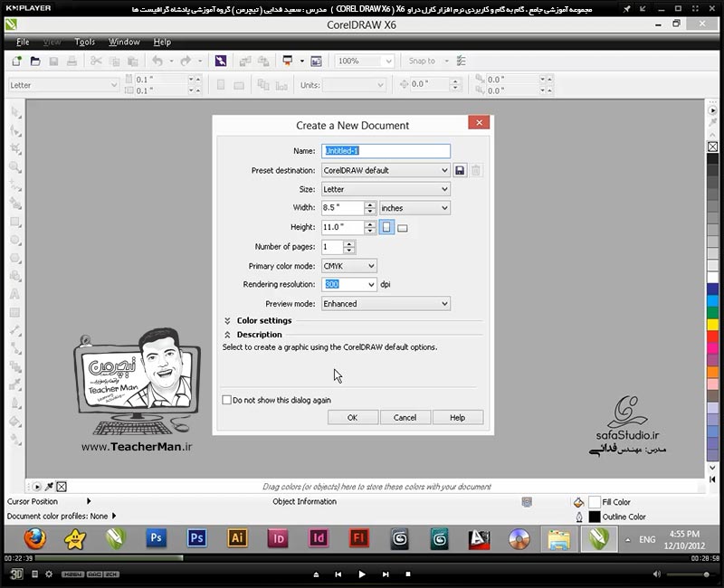724x588 pixels.
Task: Select the Pick tool in toolbox
Action: click(15, 112)
